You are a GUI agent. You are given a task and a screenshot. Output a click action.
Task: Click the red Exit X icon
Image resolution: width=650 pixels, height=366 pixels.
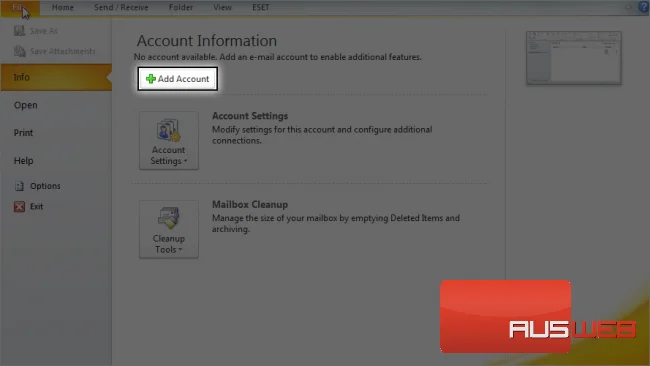point(19,206)
